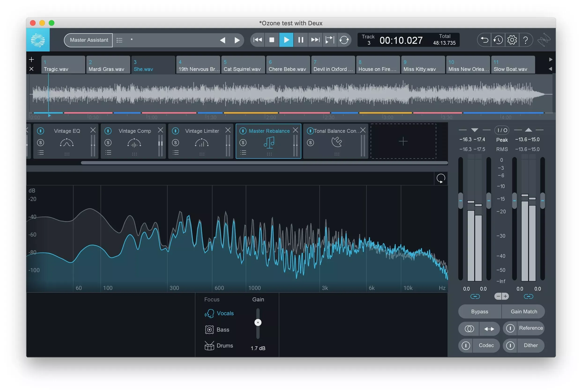Toggle Master Rebalance module power

(242, 131)
